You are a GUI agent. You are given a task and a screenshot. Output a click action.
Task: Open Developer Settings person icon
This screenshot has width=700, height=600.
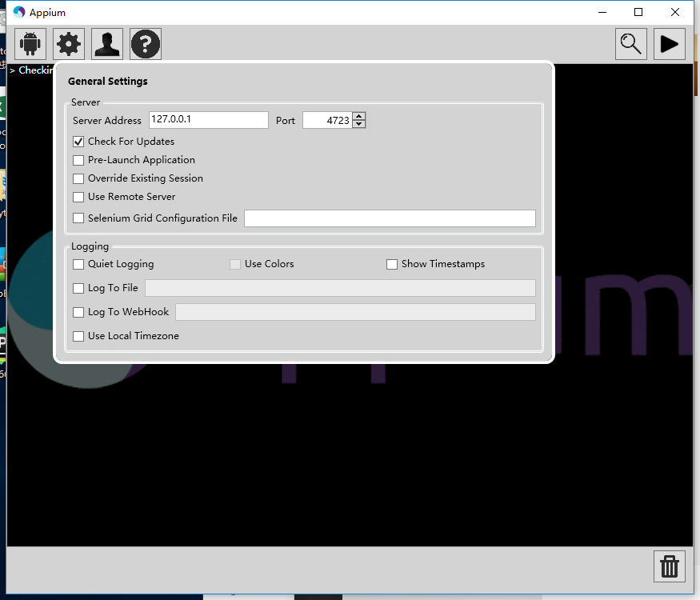coord(107,44)
